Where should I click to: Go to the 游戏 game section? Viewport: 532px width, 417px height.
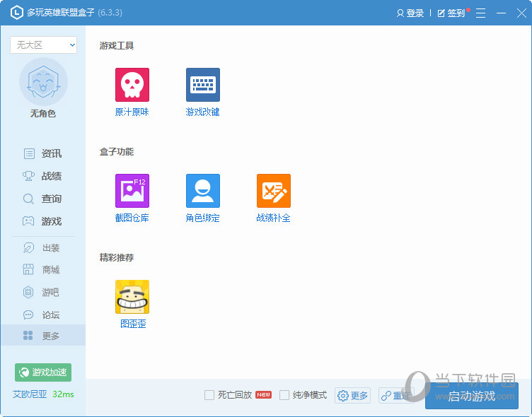tap(42, 221)
